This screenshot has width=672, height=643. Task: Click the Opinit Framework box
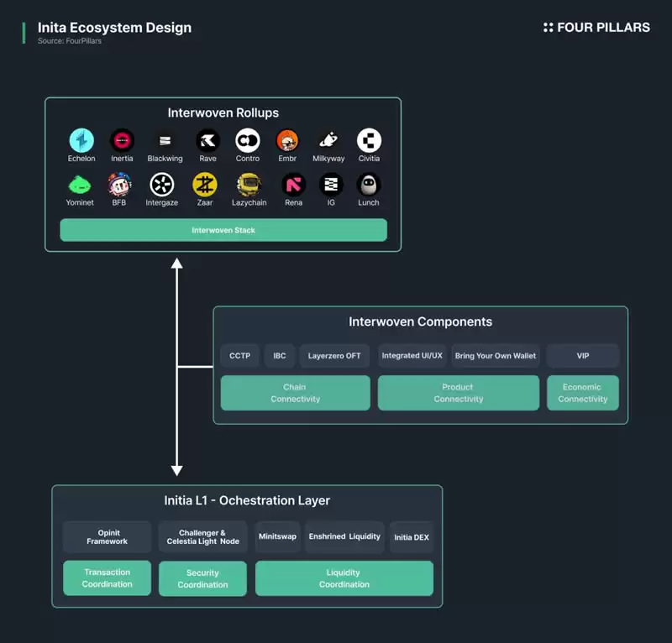107,536
